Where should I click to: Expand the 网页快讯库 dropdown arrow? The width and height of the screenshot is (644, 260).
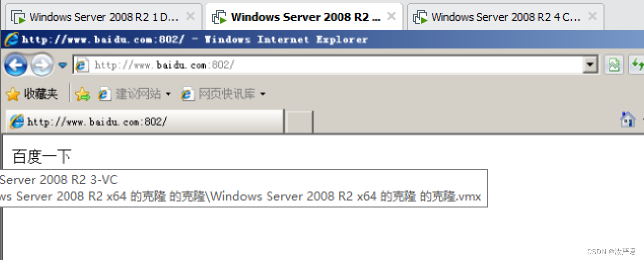pos(263,94)
